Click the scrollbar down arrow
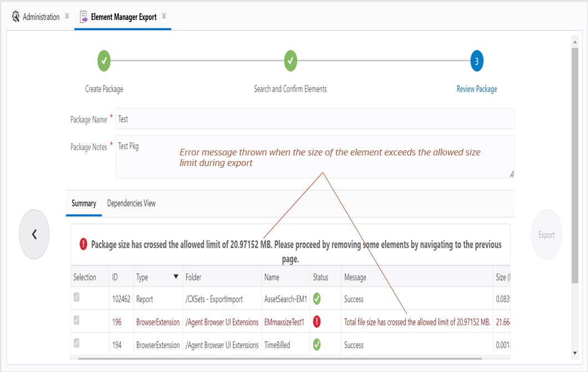 [575, 353]
